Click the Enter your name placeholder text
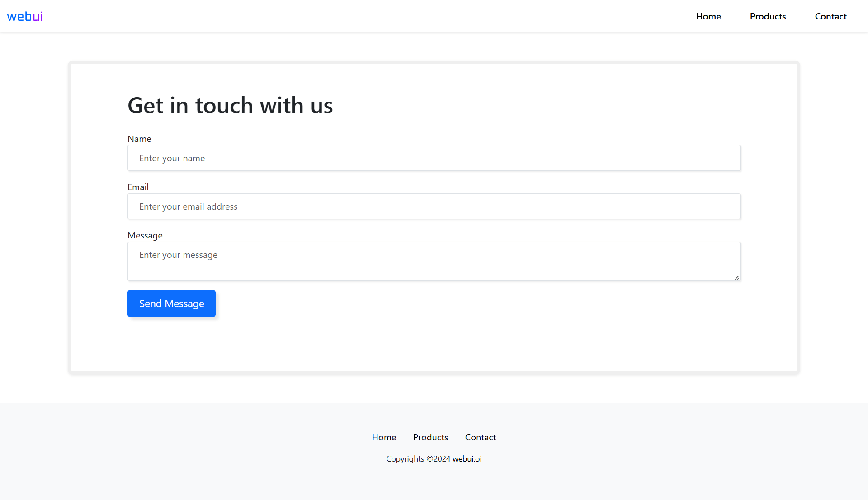The height and width of the screenshot is (500, 868). click(x=172, y=158)
